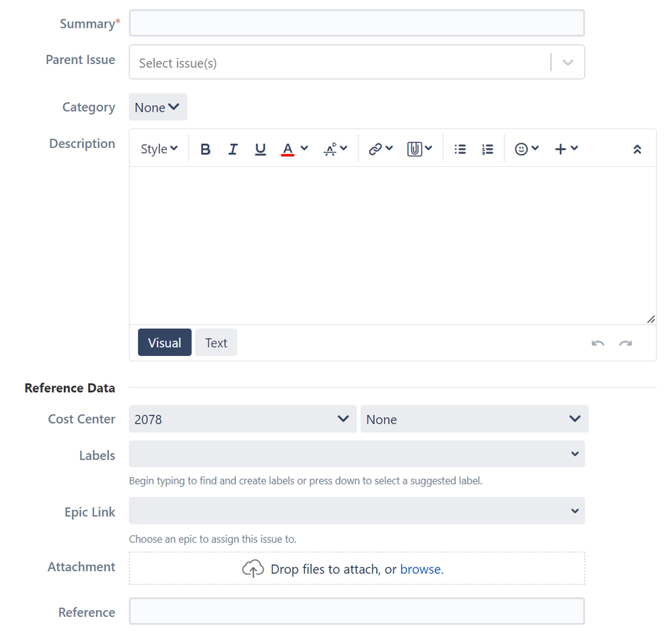Image resolution: width=672 pixels, height=631 pixels.
Task: Open the Cost Center 2078 dropdown
Action: (x=243, y=419)
